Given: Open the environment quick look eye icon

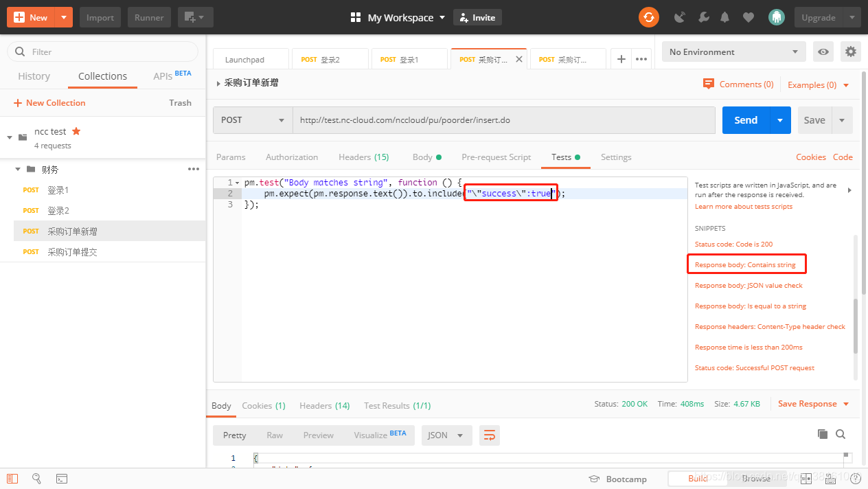Looking at the screenshot, I should (x=823, y=52).
